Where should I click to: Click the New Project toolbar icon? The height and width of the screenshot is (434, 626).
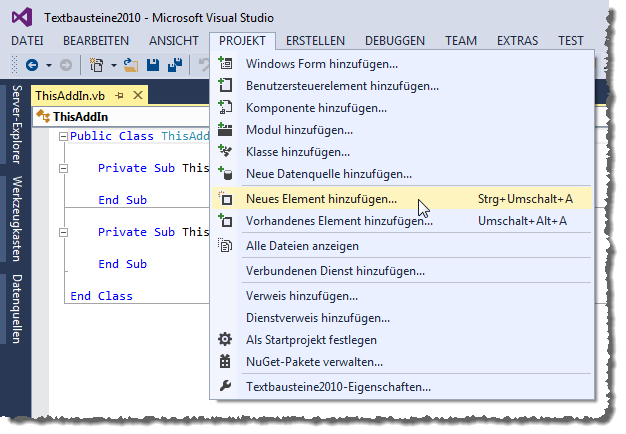96,65
